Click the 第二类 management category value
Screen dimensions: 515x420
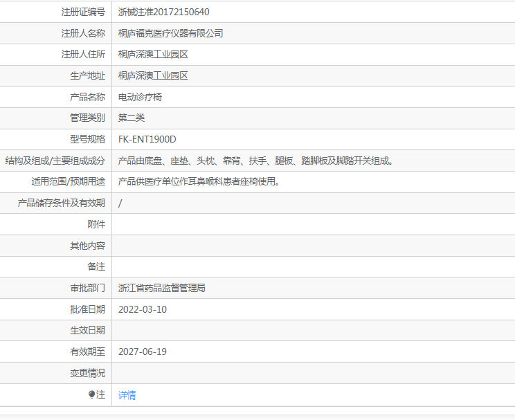[132, 118]
